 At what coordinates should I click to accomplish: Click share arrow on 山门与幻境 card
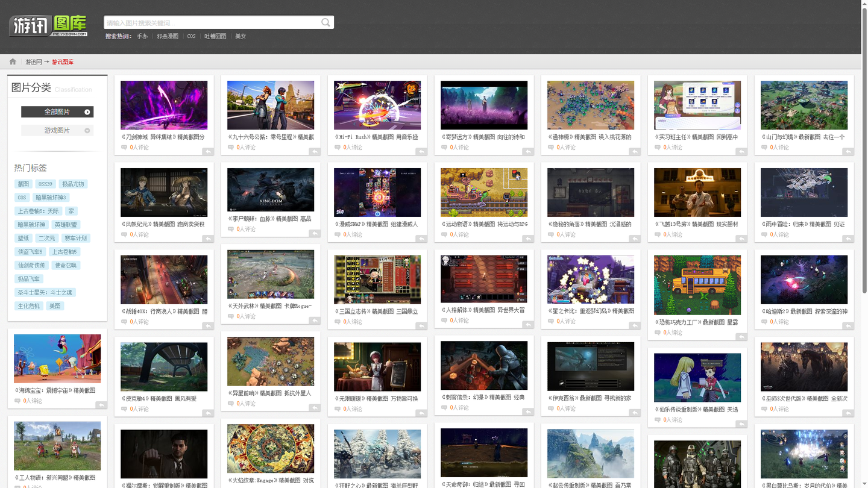tap(848, 152)
